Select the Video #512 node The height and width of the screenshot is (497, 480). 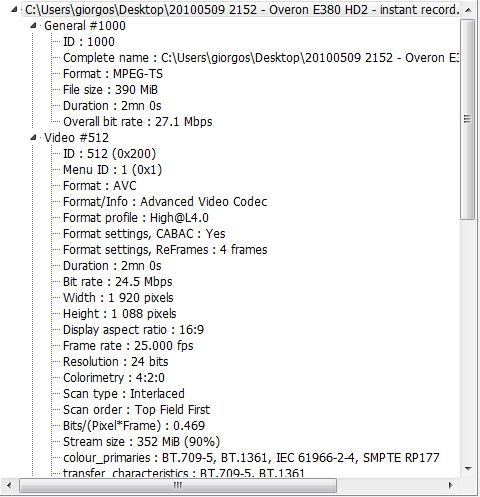point(76,138)
